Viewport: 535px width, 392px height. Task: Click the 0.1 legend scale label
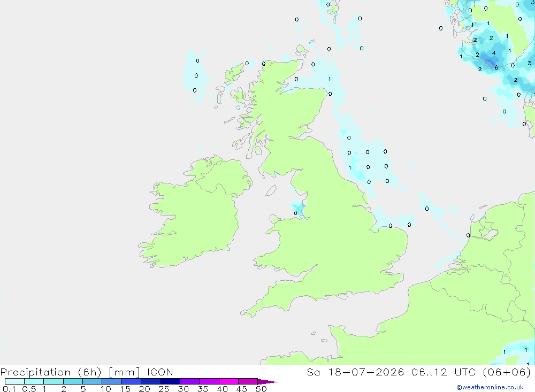point(9,389)
